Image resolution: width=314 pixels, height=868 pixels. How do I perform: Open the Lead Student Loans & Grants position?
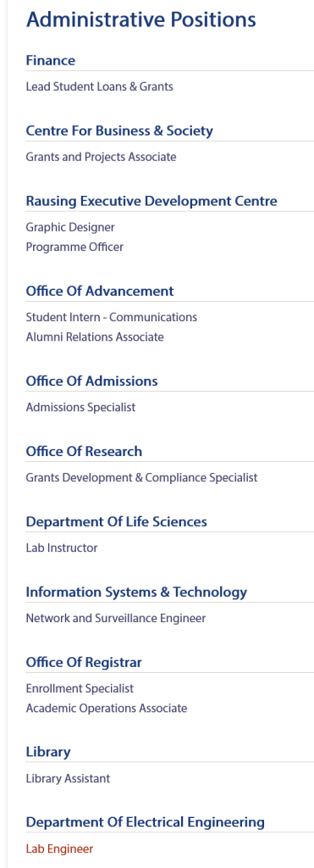click(x=100, y=86)
